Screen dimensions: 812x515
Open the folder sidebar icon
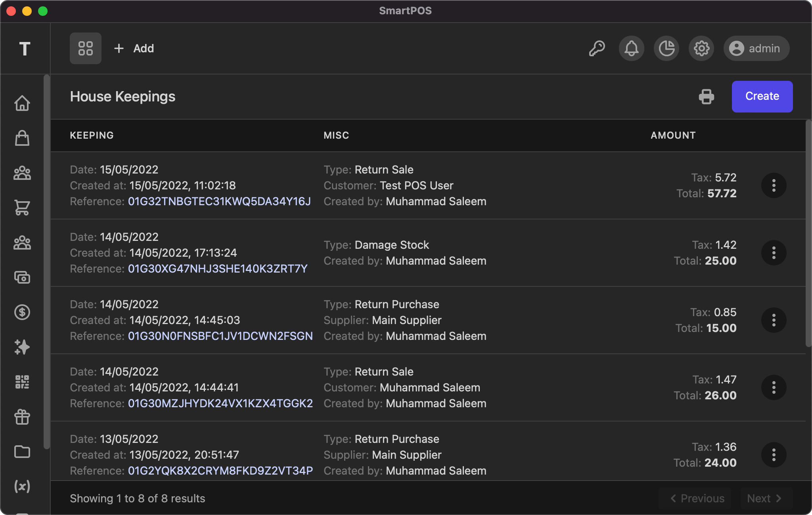22,452
